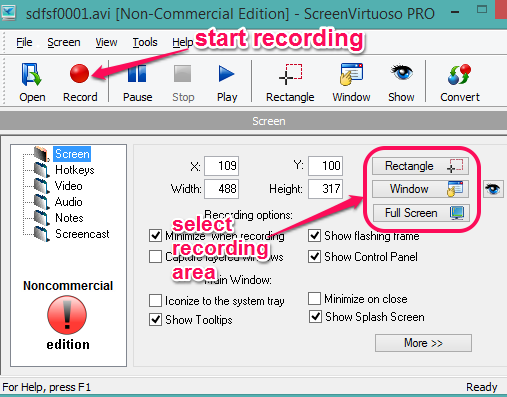Select Screencast in the settings tree
The image size is (507, 397).
[82, 234]
